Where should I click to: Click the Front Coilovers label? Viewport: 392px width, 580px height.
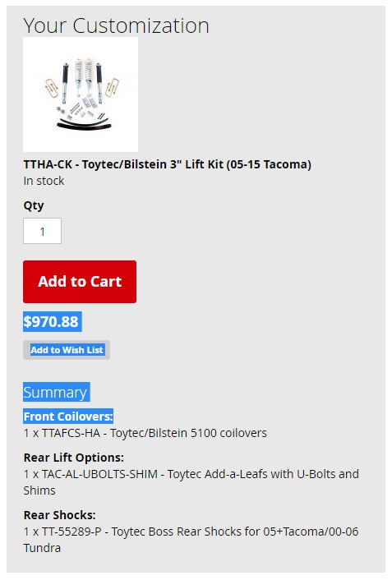coord(68,417)
